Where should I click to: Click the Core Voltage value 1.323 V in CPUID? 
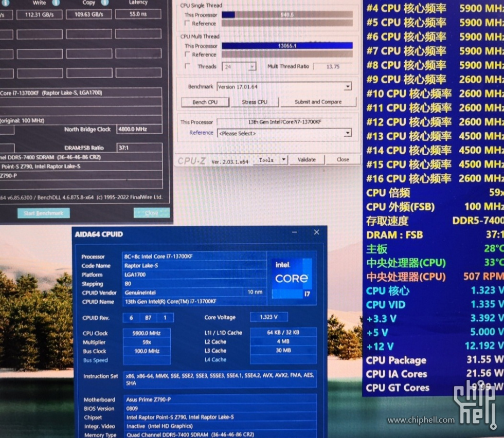coord(268,317)
